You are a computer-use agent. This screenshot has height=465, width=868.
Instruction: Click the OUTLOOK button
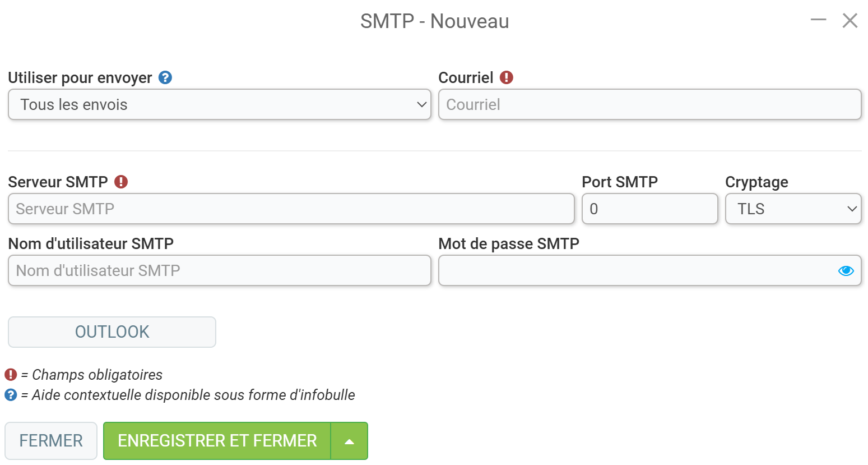click(x=112, y=332)
